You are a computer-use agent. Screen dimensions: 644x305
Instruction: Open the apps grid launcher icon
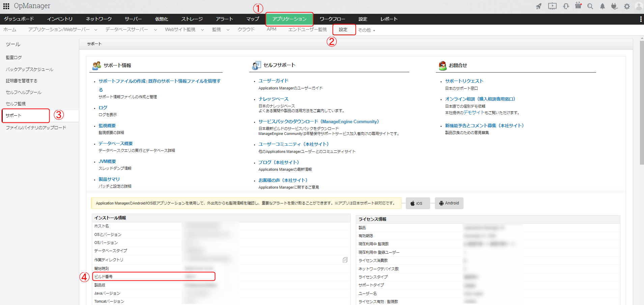click(6, 6)
